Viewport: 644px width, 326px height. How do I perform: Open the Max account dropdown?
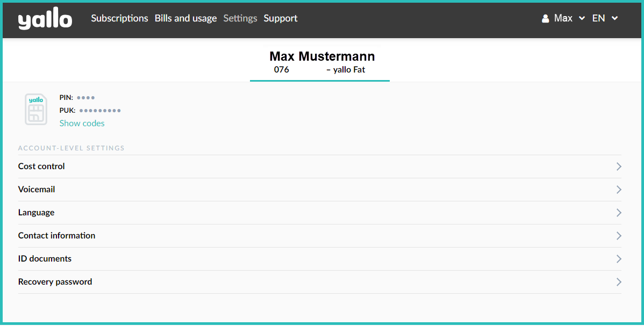click(569, 18)
